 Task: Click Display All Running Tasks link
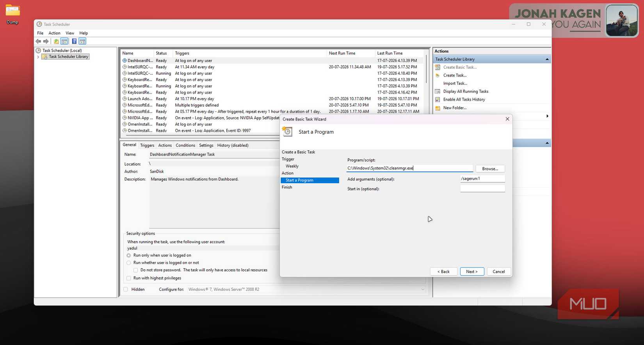[466, 92]
